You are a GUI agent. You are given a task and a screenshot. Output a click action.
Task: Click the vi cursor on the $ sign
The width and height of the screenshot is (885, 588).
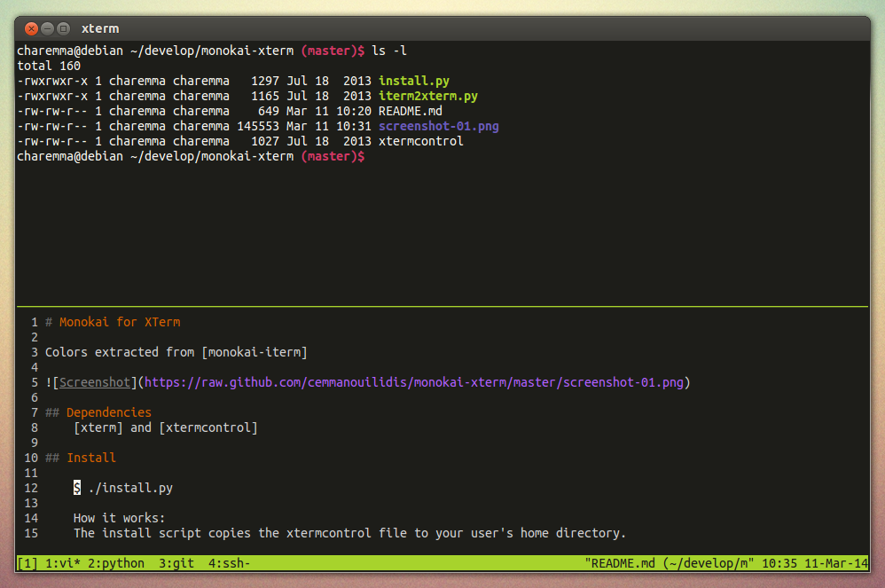(77, 488)
